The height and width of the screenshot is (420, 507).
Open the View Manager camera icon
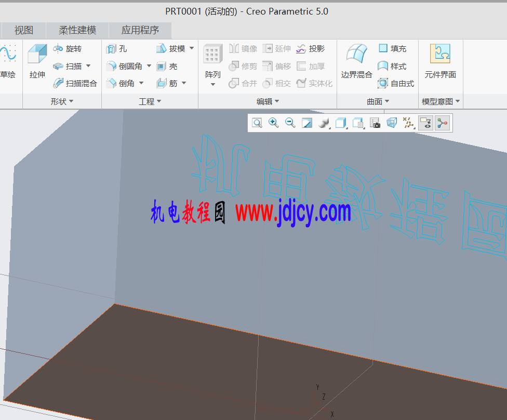pyautogui.click(x=375, y=123)
